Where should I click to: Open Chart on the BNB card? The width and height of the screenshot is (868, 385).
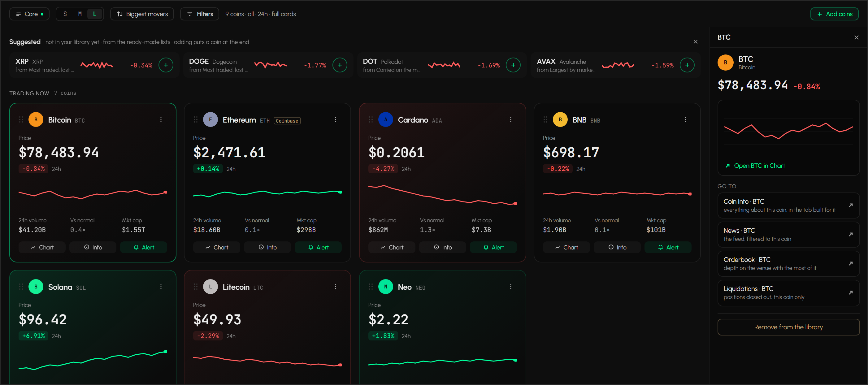[566, 247]
